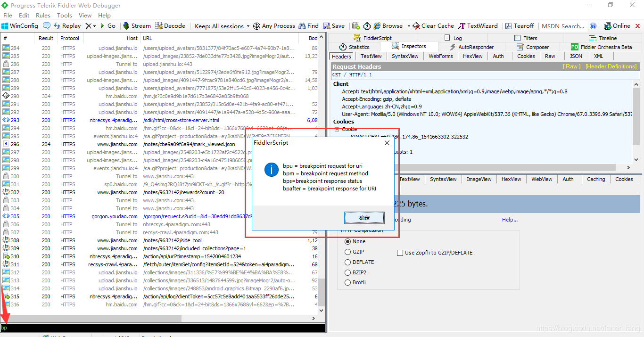Tearoff the inspectors panel

tap(520, 26)
